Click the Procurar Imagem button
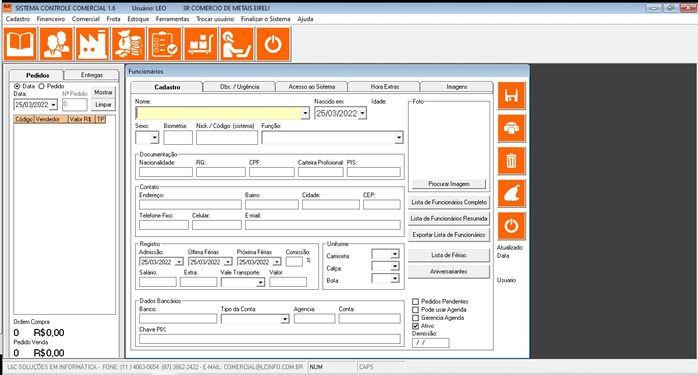This screenshot has height=375, width=698. tap(449, 184)
